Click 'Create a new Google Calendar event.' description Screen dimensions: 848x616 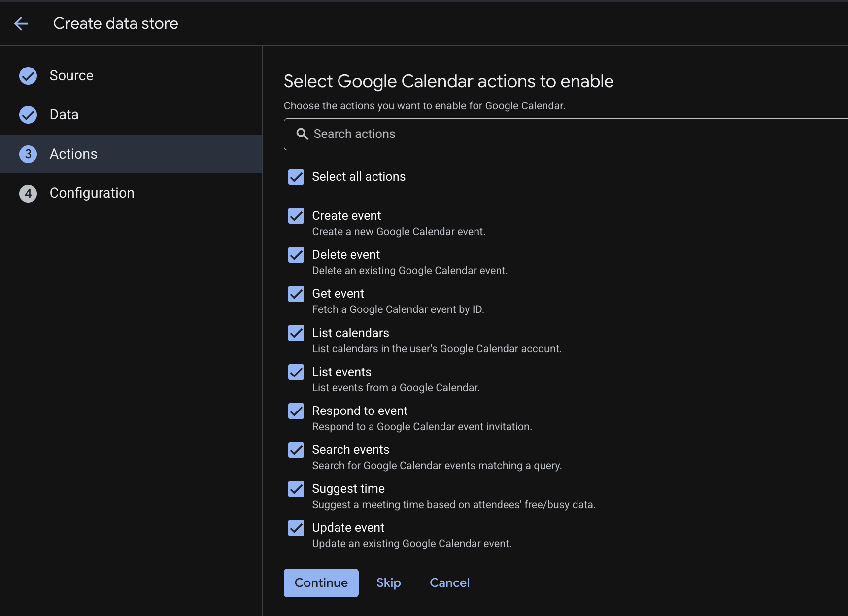click(399, 232)
